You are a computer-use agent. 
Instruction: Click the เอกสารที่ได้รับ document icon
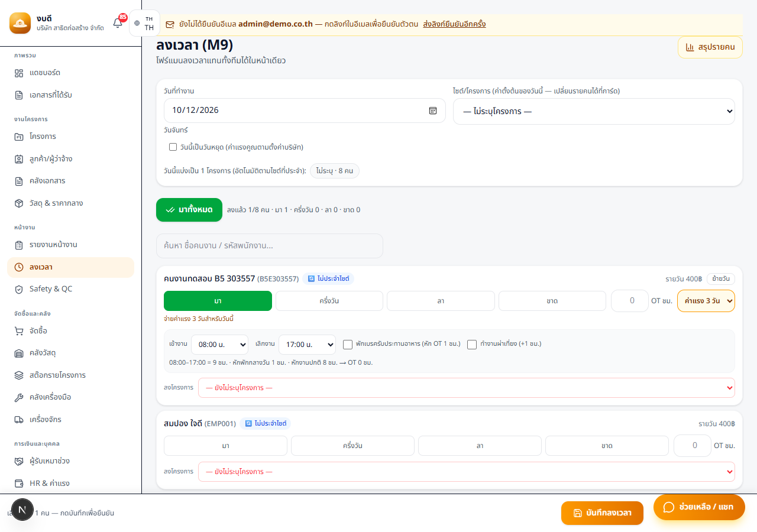[19, 95]
